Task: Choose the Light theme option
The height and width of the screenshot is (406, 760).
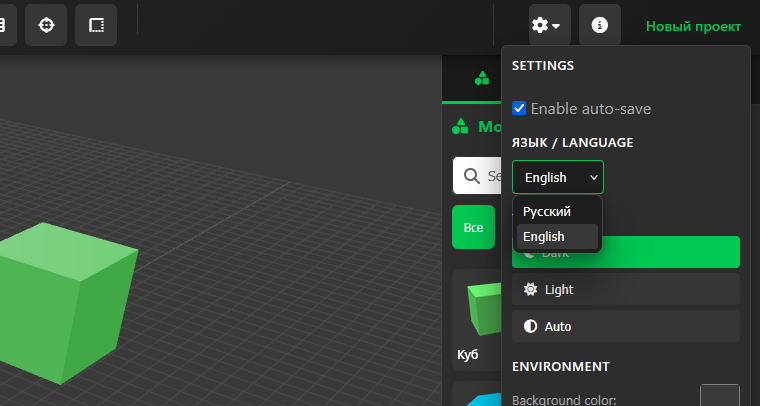Action: (x=626, y=289)
